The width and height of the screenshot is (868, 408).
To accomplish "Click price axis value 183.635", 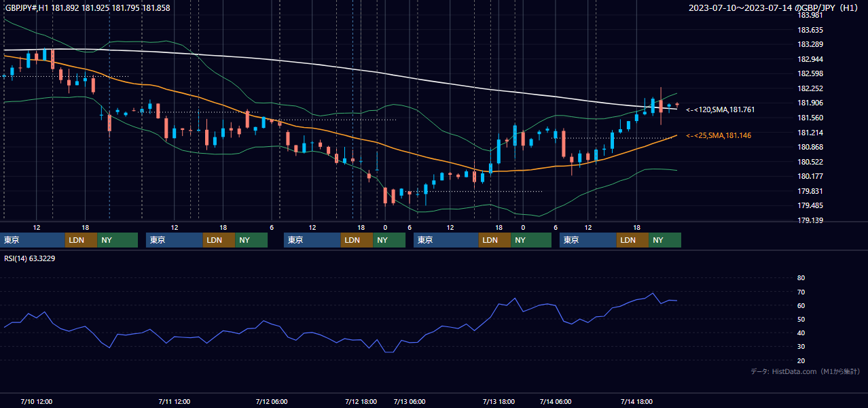I will tap(810, 30).
